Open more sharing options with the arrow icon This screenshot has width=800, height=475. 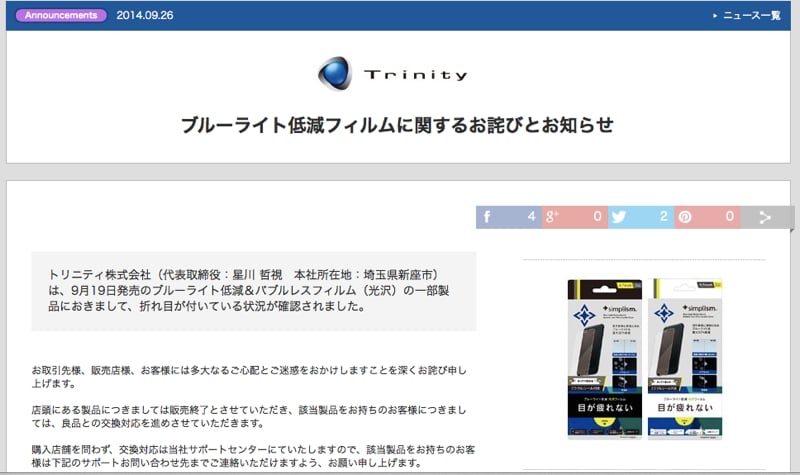(x=765, y=216)
